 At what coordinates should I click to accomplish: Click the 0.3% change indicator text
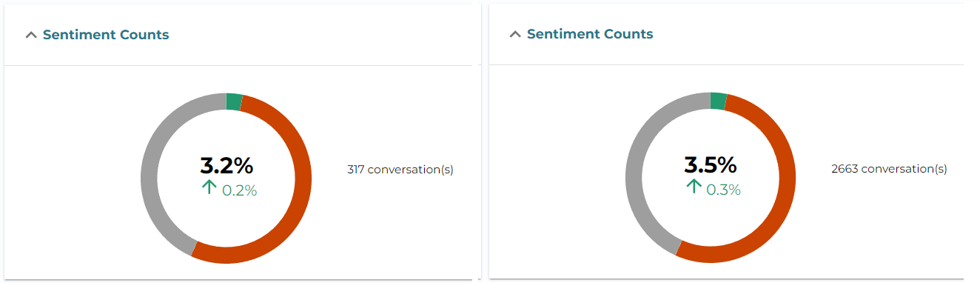[724, 190]
